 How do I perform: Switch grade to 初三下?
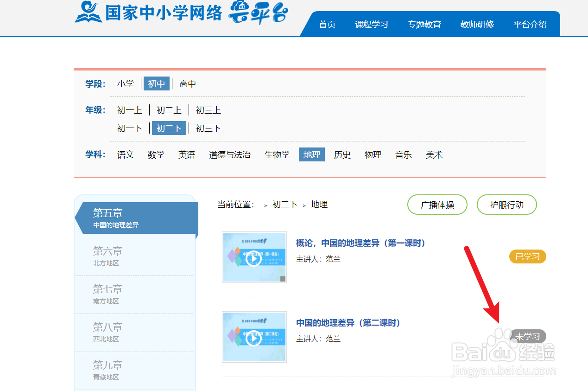click(208, 128)
